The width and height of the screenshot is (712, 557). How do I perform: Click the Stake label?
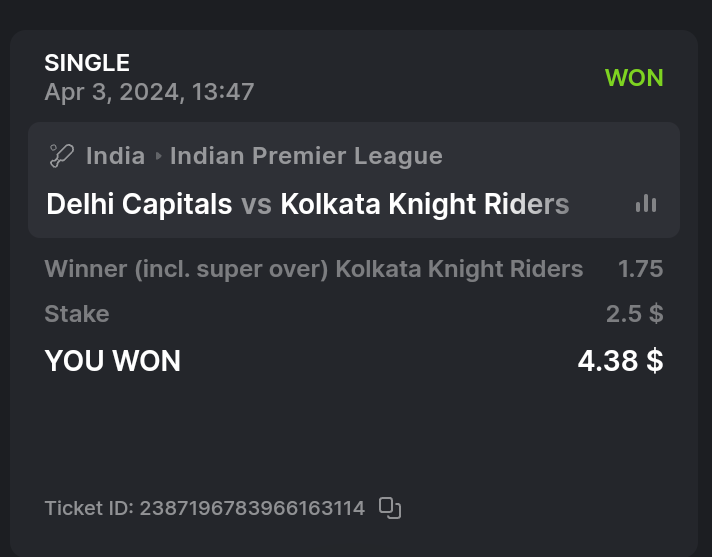tap(77, 314)
